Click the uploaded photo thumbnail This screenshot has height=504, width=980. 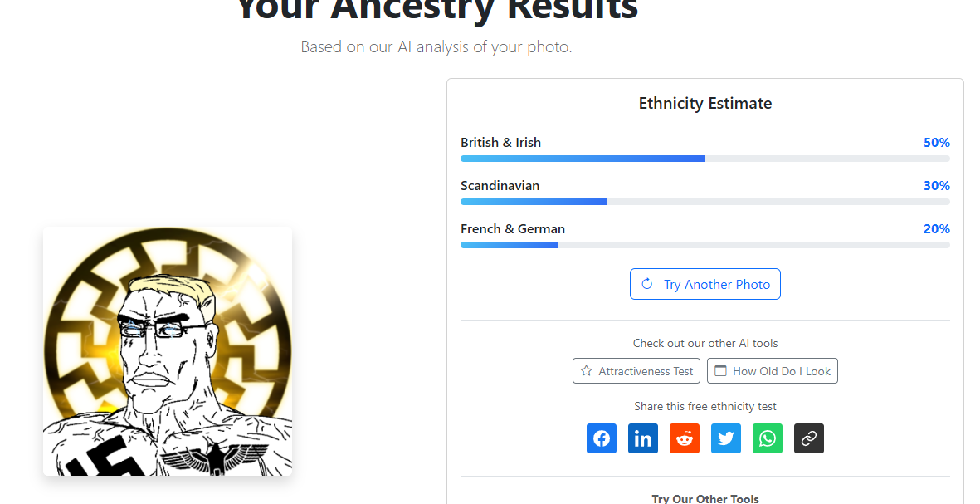(x=168, y=351)
